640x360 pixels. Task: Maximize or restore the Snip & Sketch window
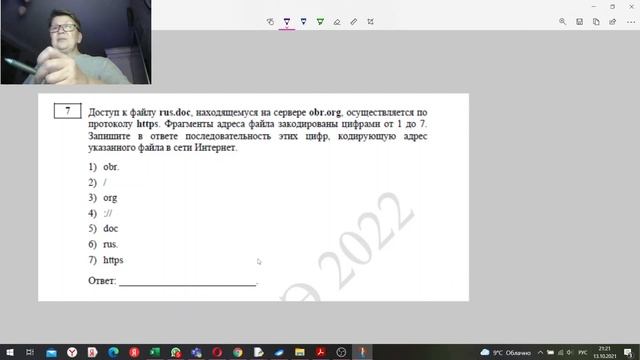pyautogui.click(x=612, y=7)
